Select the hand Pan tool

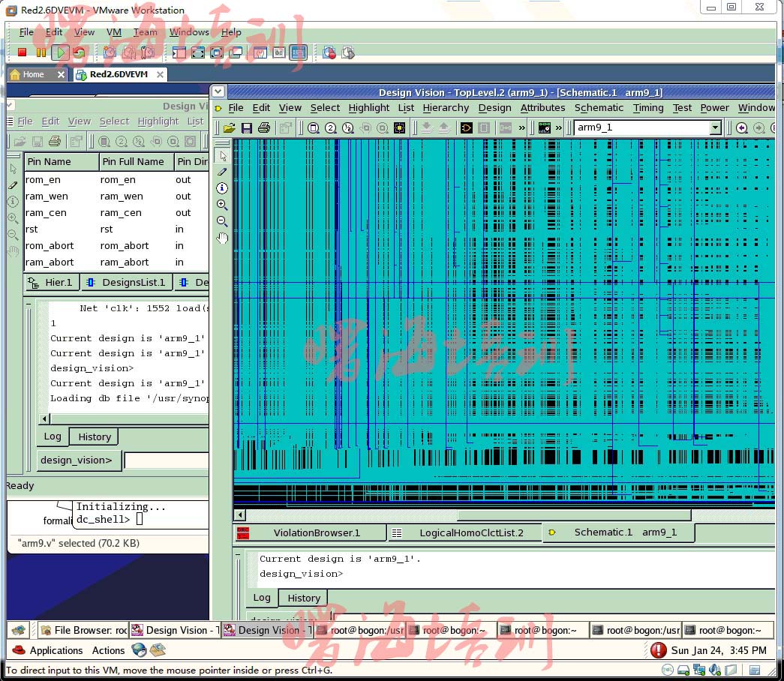pos(222,238)
